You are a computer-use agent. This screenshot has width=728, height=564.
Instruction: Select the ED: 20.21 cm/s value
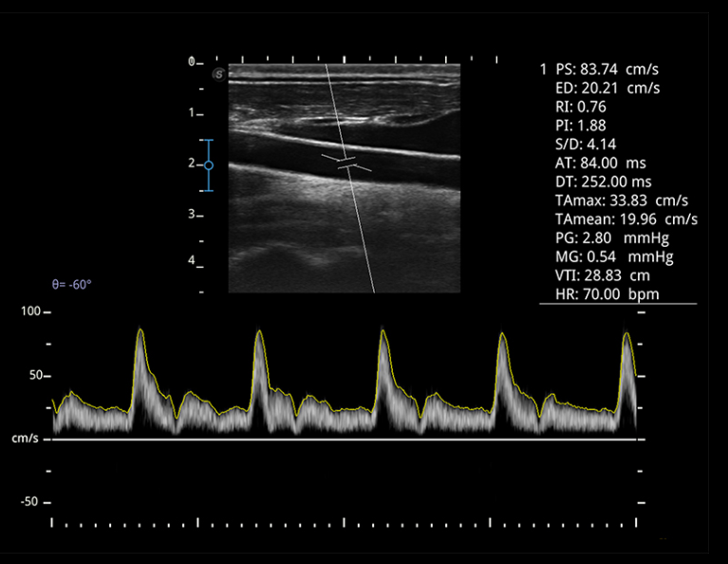click(607, 88)
